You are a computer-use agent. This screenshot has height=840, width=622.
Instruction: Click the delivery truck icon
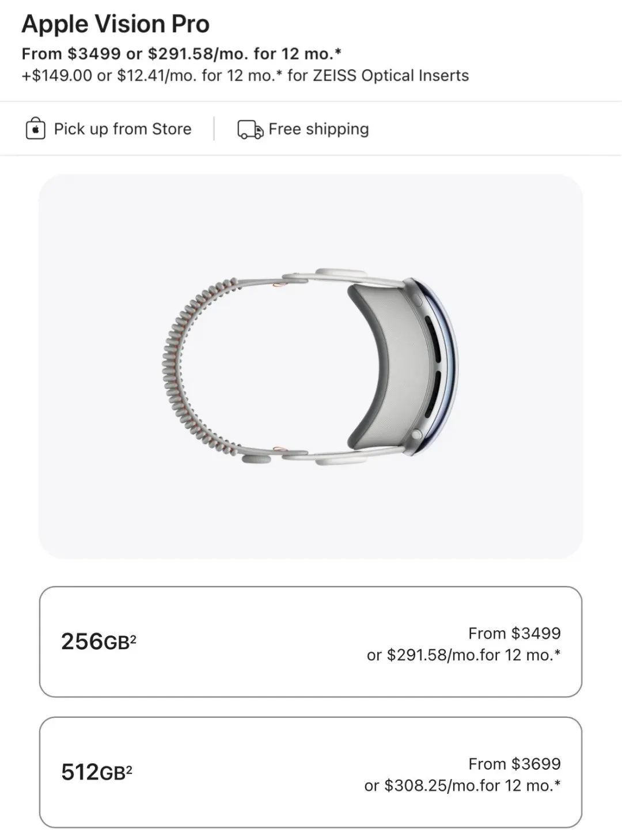pos(250,129)
